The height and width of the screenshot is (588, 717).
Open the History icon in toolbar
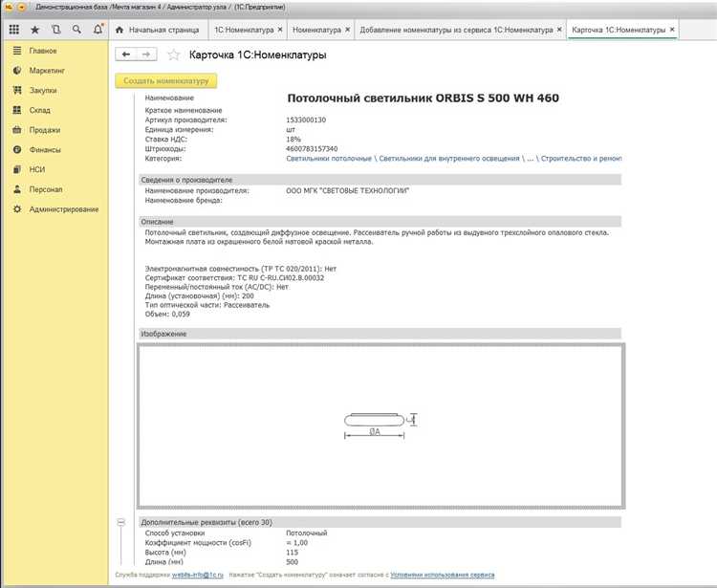coord(55,30)
